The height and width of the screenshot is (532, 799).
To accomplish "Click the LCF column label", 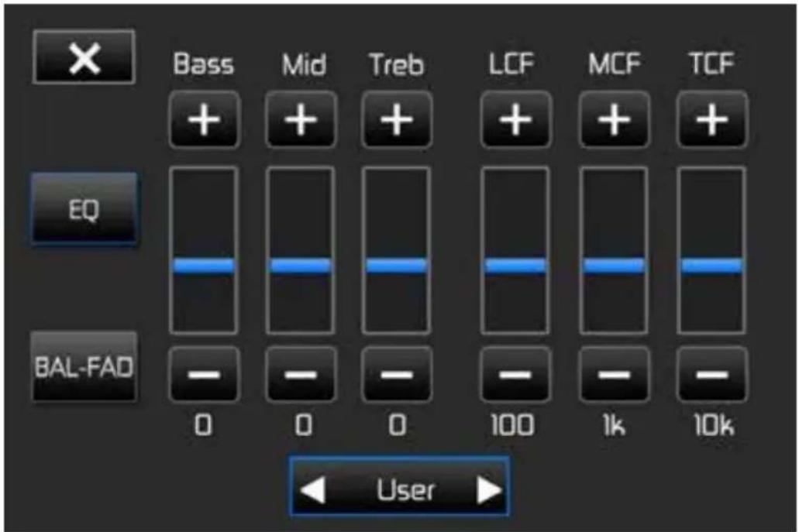I will tap(511, 64).
